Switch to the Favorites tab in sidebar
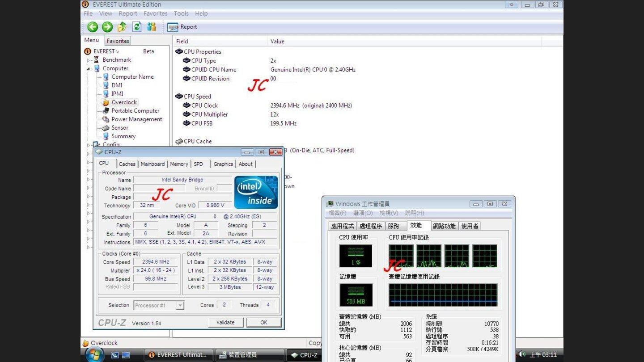644x362 pixels. 118,41
